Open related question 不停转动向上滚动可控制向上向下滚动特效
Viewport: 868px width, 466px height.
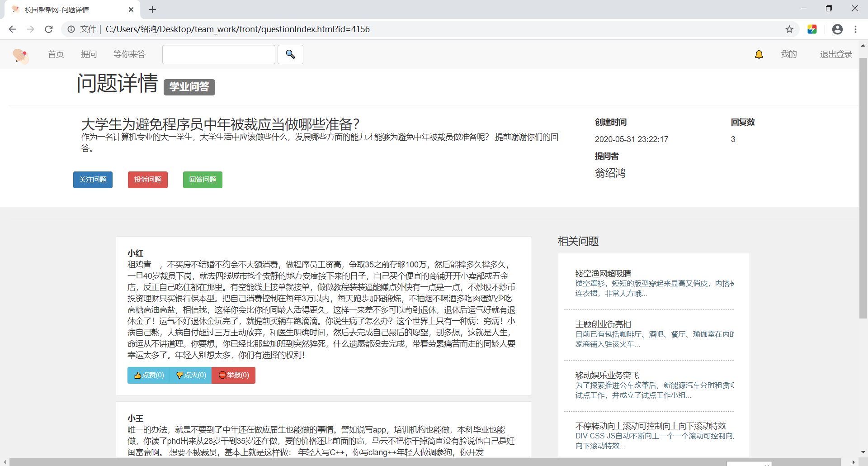(651, 426)
